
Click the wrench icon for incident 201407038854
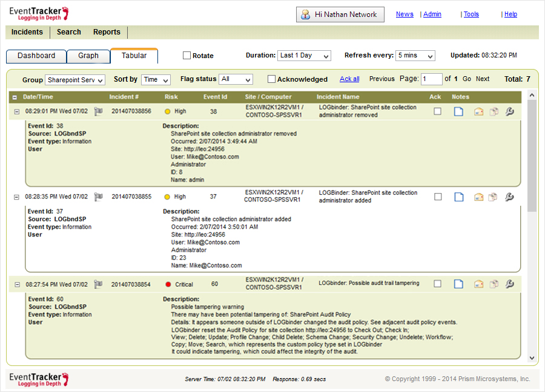click(x=509, y=284)
